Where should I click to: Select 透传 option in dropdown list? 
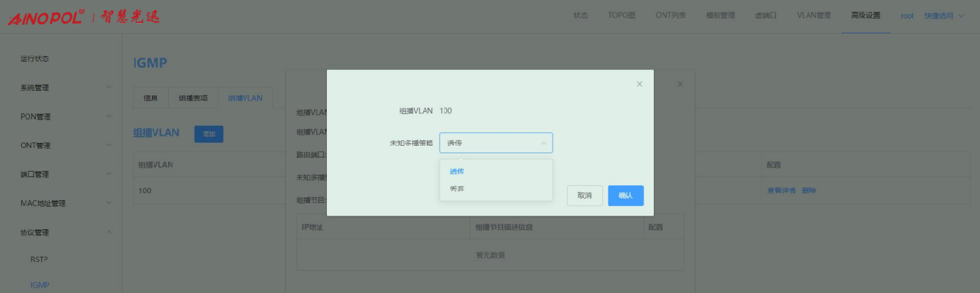pyautogui.click(x=457, y=171)
